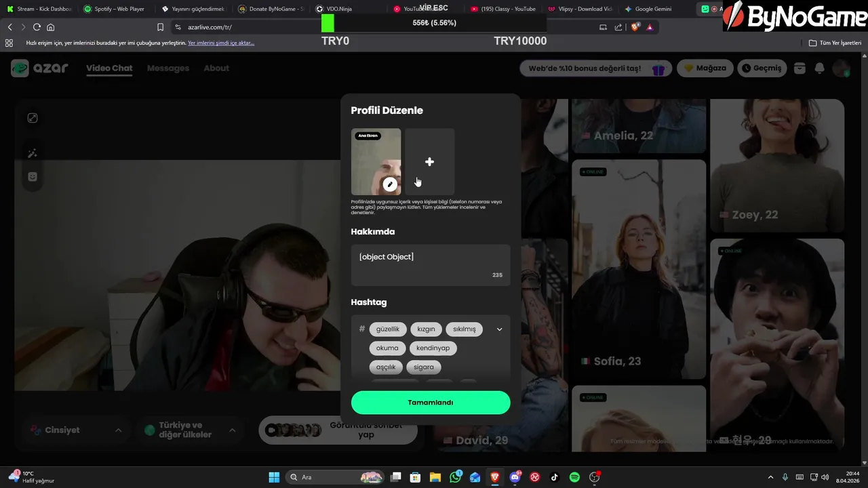This screenshot has height=488, width=868.
Task: Select the Ana Ekran profile photo thumbnail
Action: click(x=376, y=161)
